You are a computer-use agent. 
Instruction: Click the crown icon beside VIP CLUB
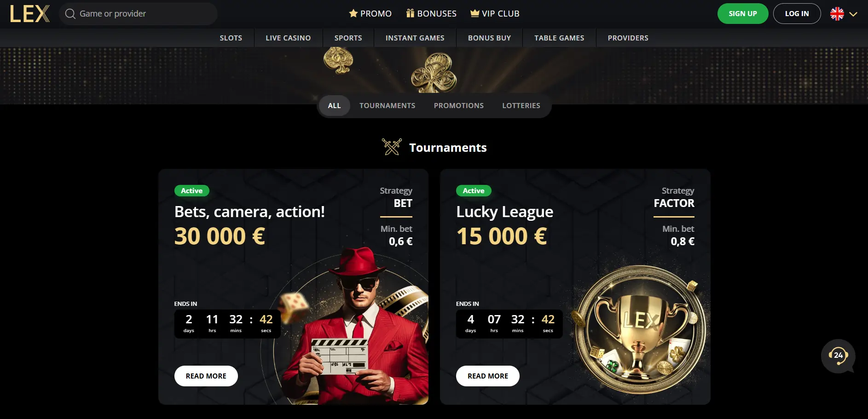(x=475, y=13)
